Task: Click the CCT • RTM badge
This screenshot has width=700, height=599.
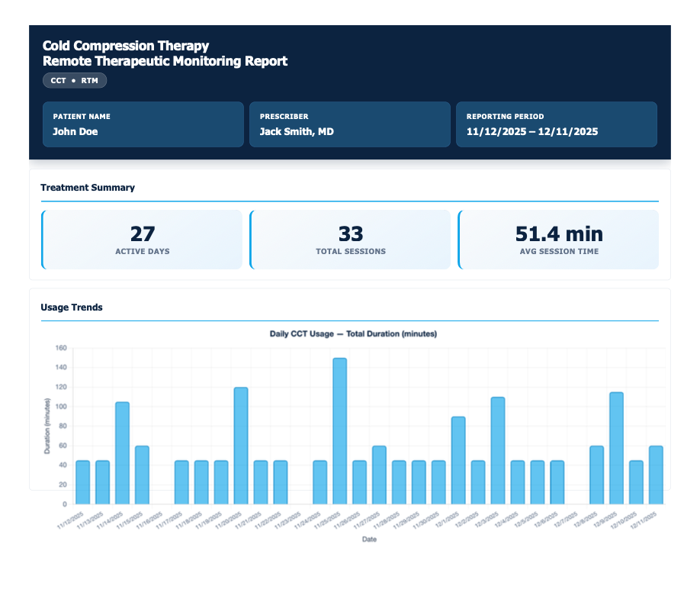Action: pyautogui.click(x=75, y=80)
